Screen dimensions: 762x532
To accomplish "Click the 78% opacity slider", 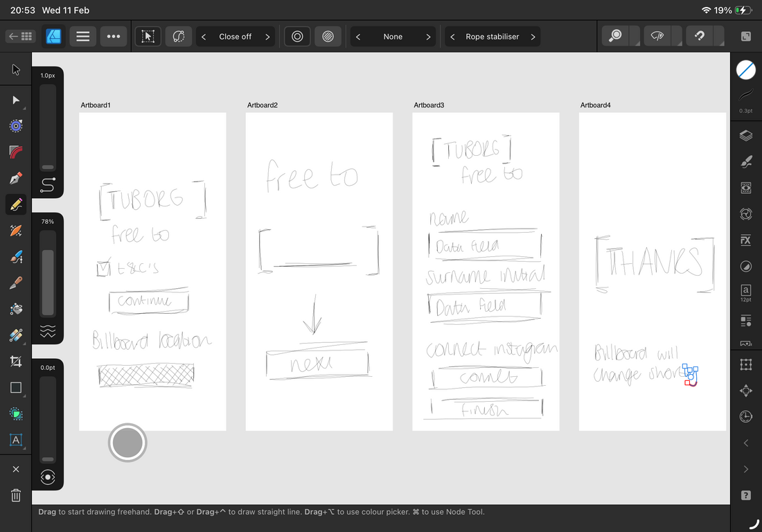I will [x=47, y=274].
